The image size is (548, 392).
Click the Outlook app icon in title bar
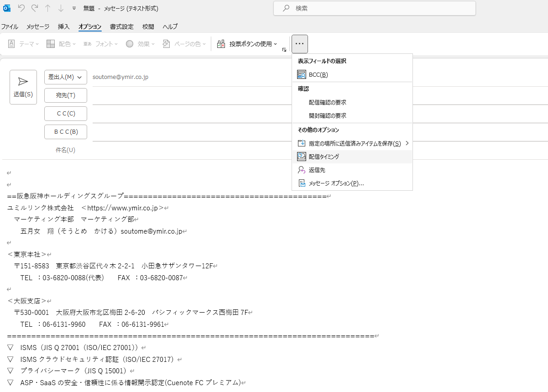tap(7, 8)
